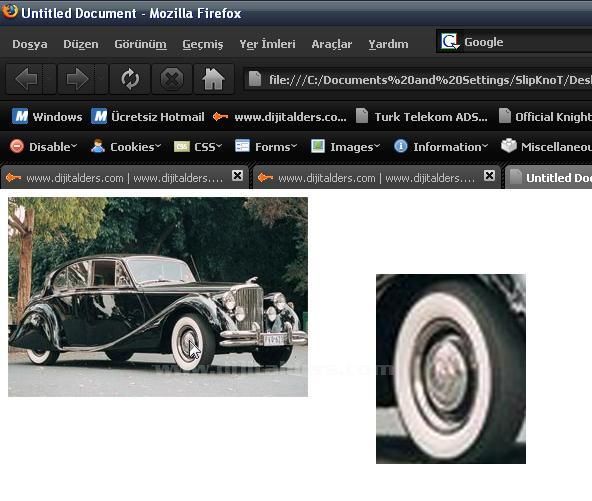Expand the CSS dropdown menu
The width and height of the screenshot is (592, 501).
tap(198, 146)
